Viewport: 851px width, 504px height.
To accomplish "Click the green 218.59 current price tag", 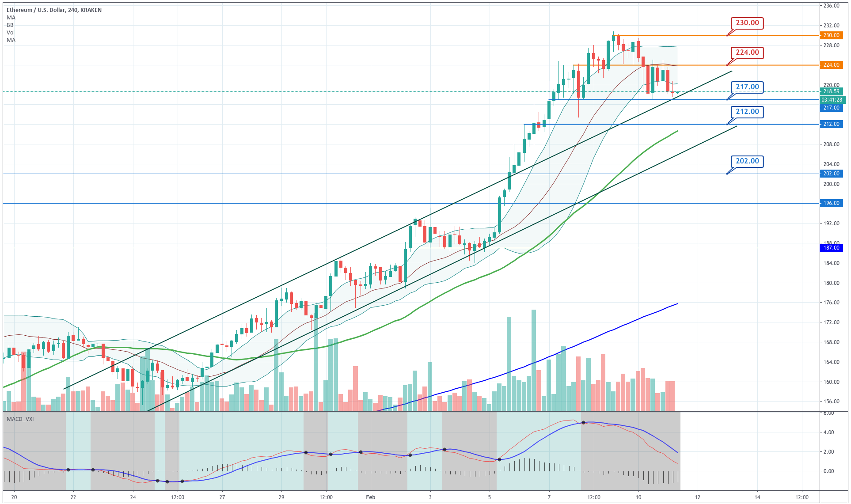I will 831,91.
